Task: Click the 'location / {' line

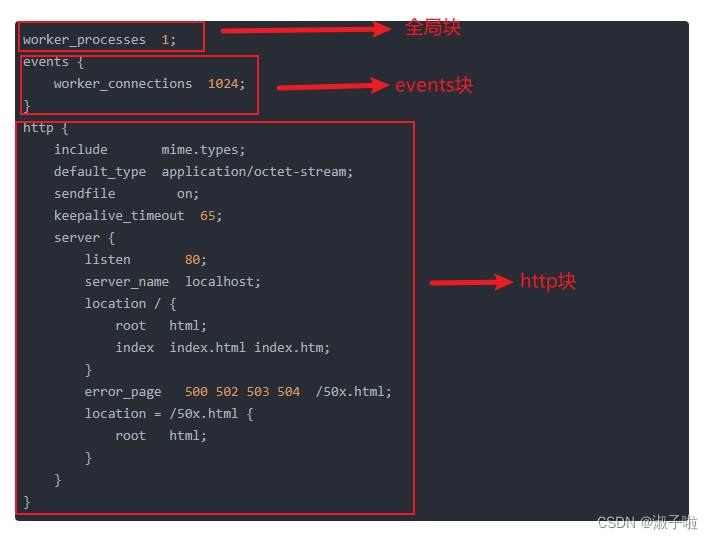Action: (130, 304)
